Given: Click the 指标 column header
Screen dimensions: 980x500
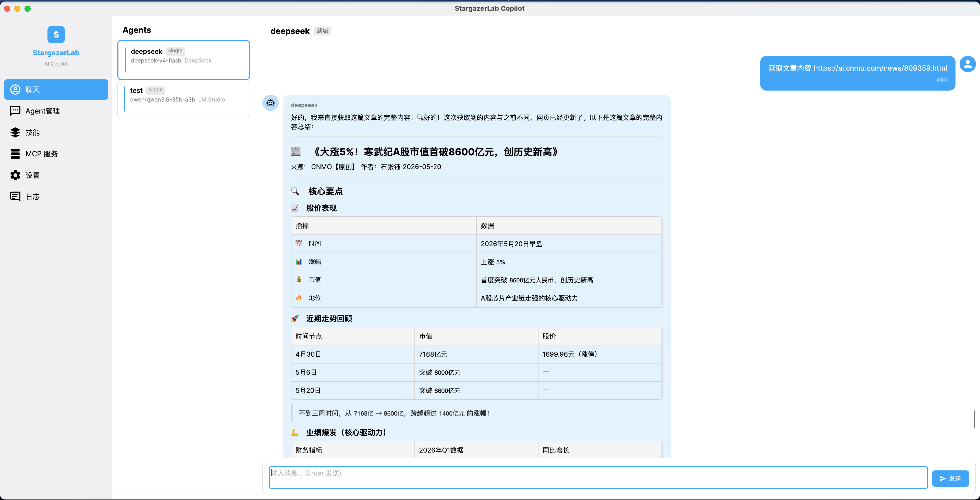Looking at the screenshot, I should (384, 226).
